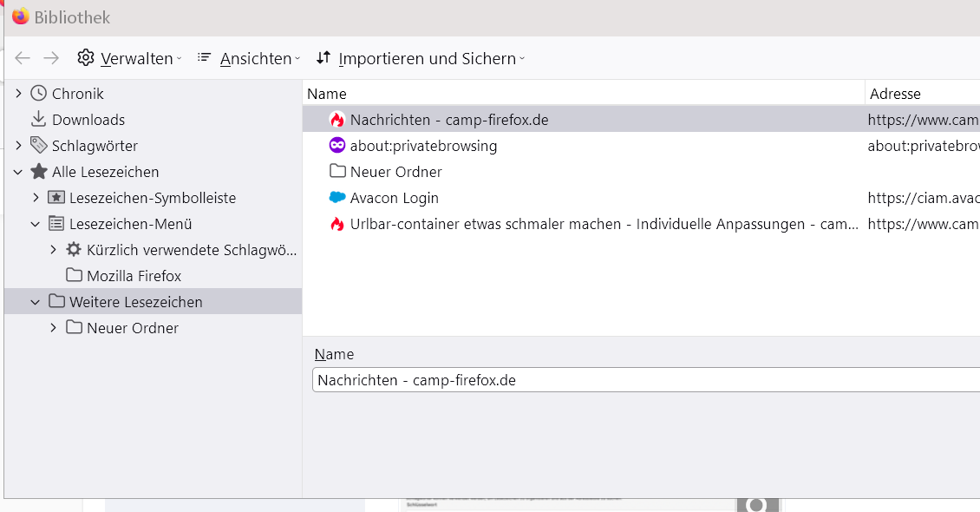Select the Mozilla Firefox folder in the sidebar
Screen dimensions: 980x512
pyautogui.click(x=134, y=276)
